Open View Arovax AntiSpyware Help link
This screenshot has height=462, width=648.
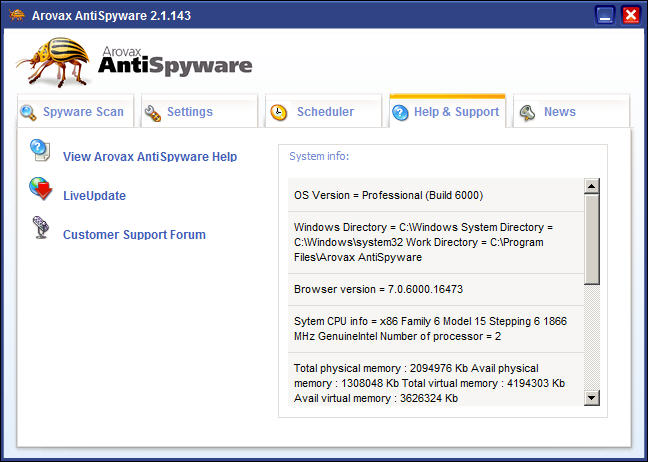tap(150, 157)
